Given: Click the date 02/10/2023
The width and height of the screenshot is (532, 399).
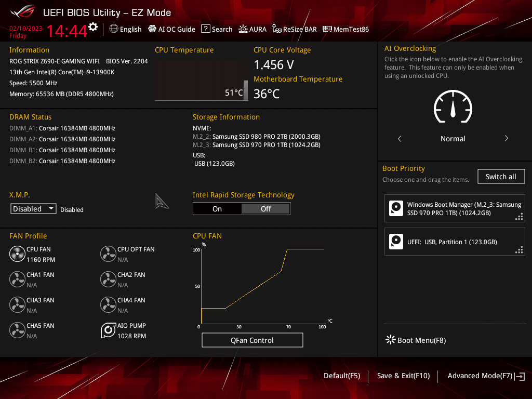Looking at the screenshot, I should (26, 29).
